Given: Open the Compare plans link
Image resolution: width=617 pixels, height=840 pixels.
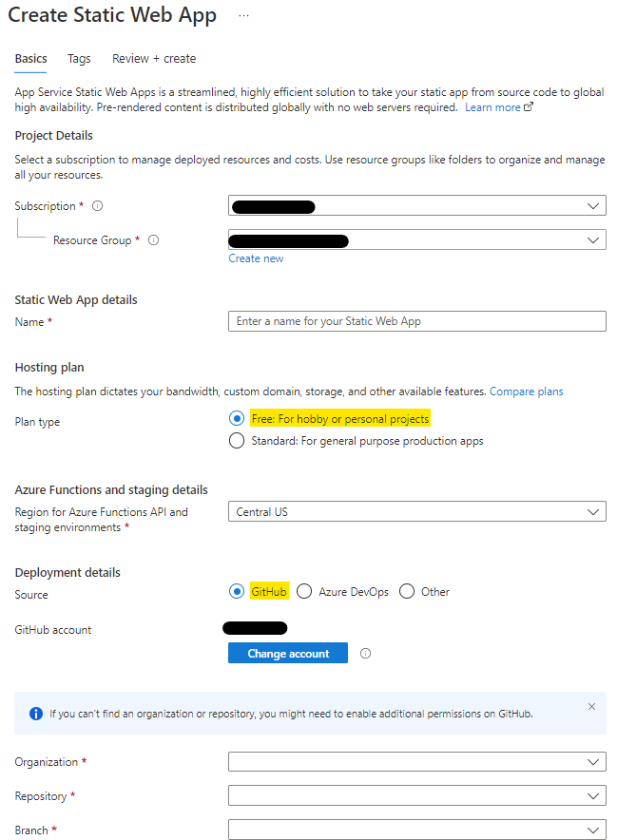Looking at the screenshot, I should click(526, 391).
